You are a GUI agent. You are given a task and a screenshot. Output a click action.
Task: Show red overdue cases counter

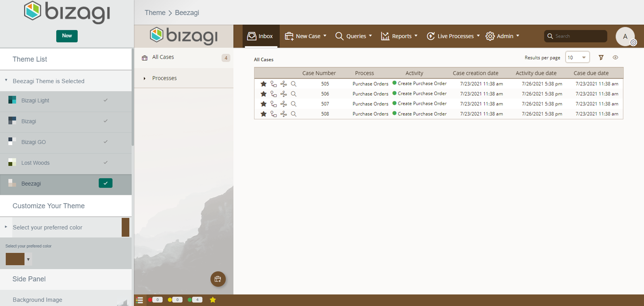155,300
